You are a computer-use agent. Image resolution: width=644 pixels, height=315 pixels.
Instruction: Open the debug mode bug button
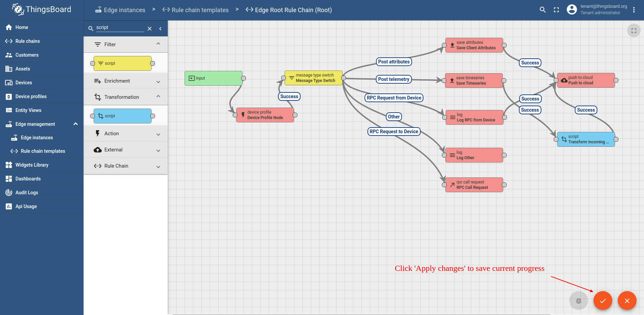point(578,300)
